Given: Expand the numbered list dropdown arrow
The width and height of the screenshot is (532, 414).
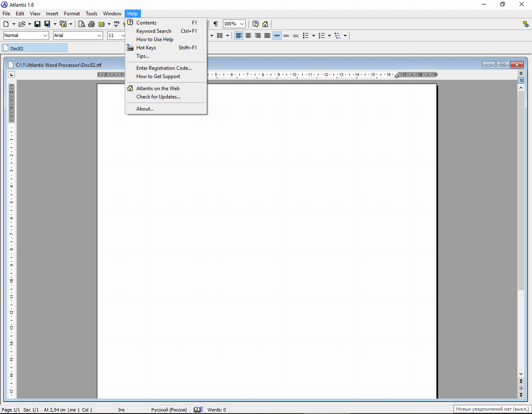Looking at the screenshot, I should (x=329, y=36).
